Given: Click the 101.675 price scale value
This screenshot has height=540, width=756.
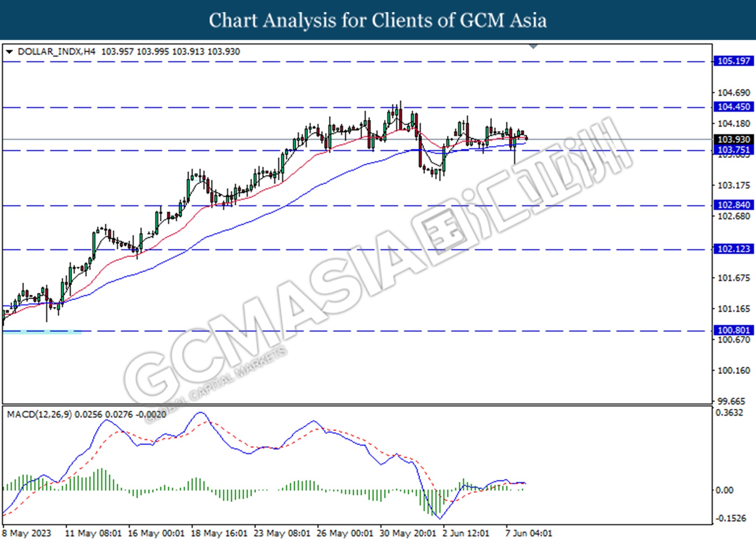Looking at the screenshot, I should 734,278.
